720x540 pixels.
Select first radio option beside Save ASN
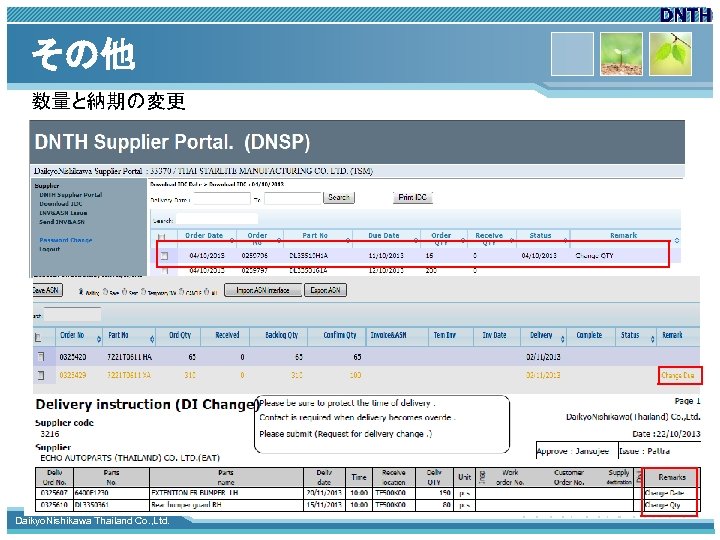click(81, 292)
